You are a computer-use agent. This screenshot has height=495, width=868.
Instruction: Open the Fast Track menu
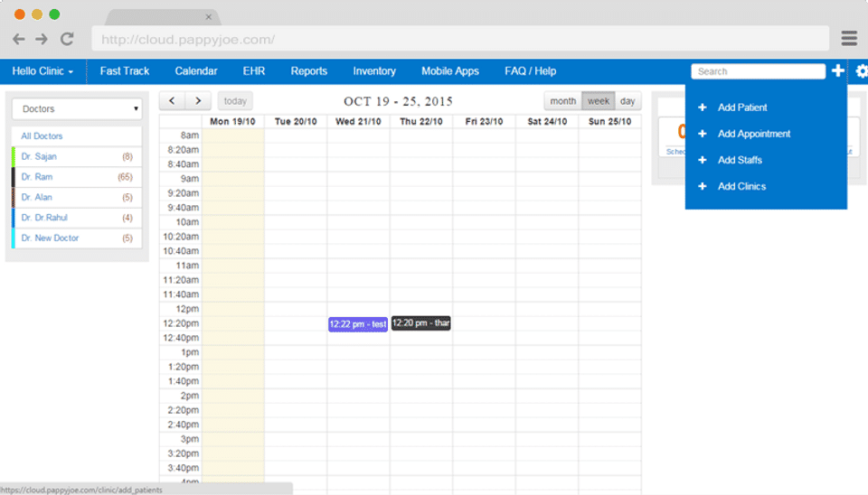(125, 71)
